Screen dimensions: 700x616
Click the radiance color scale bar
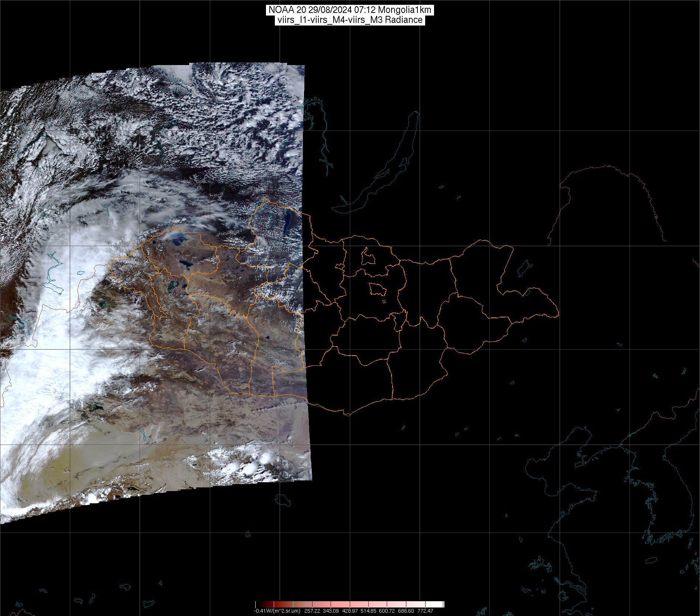coord(349,605)
